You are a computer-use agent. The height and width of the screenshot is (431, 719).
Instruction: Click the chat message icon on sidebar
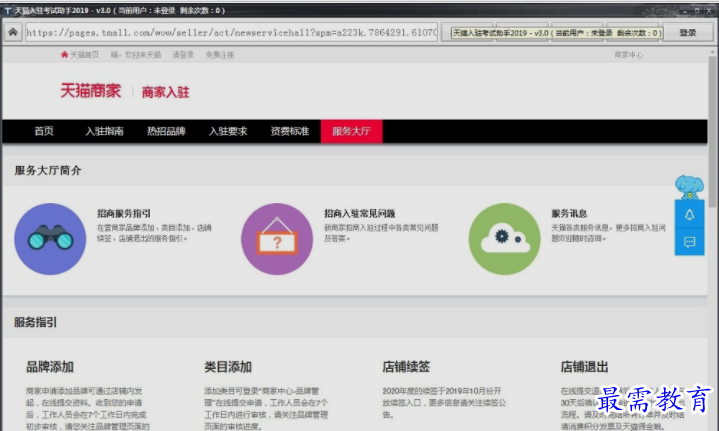click(689, 242)
